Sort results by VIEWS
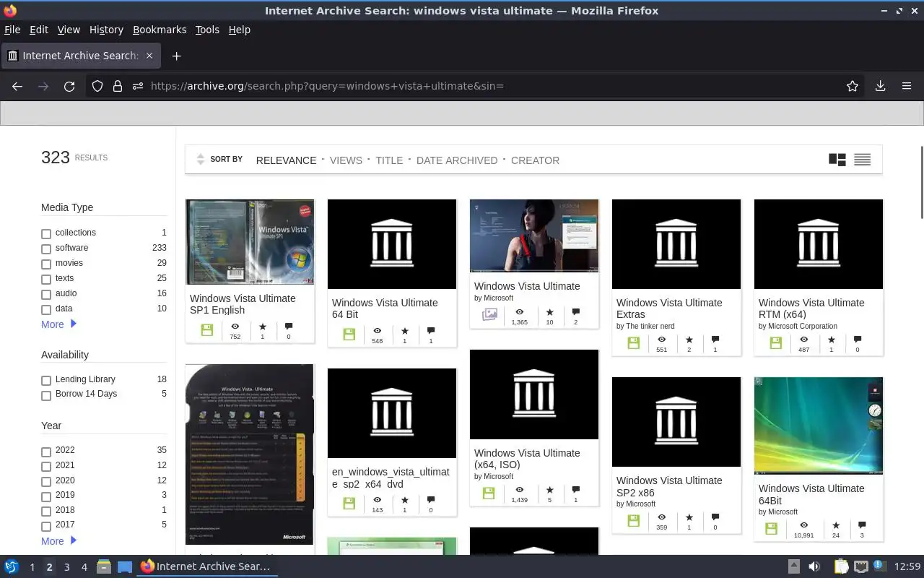 (346, 160)
